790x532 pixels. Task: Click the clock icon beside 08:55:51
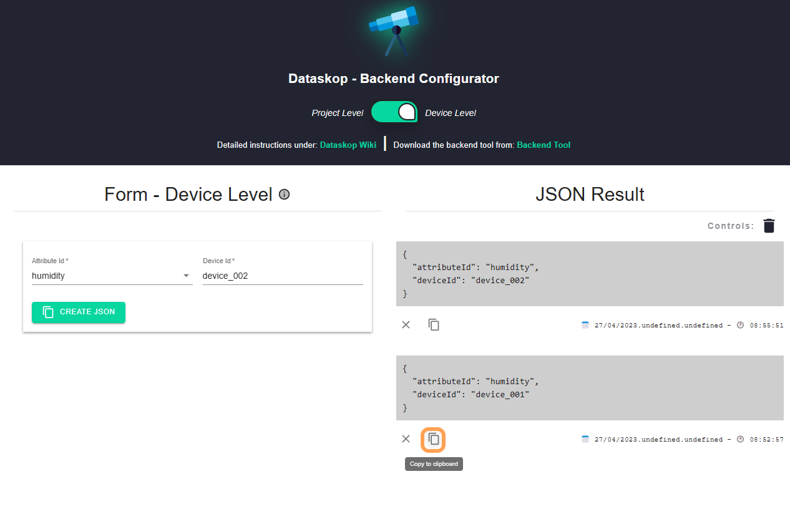pos(741,325)
